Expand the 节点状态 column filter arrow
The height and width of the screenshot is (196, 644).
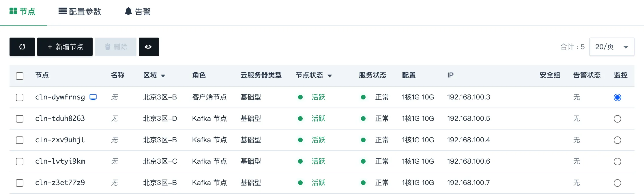pos(330,76)
